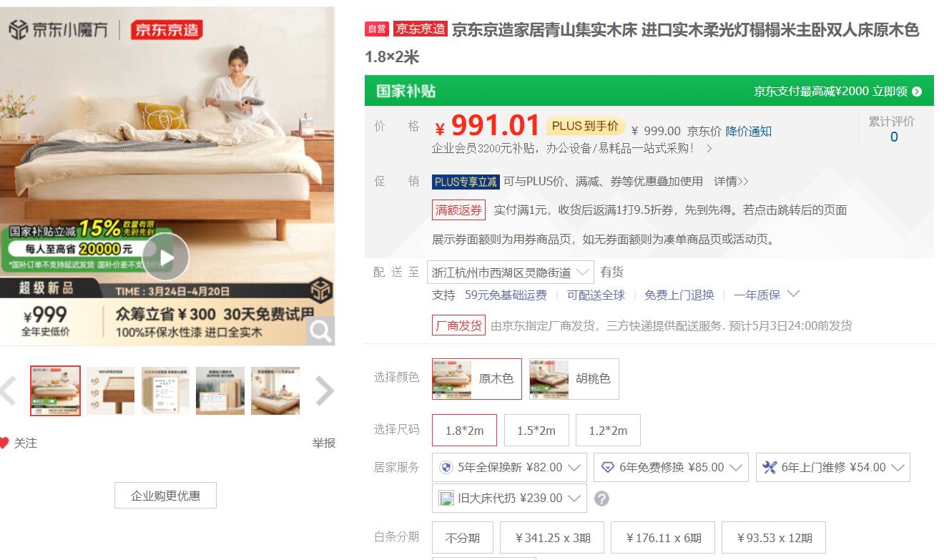Select 不分期 installment option
The height and width of the screenshot is (560, 944).
(x=463, y=538)
